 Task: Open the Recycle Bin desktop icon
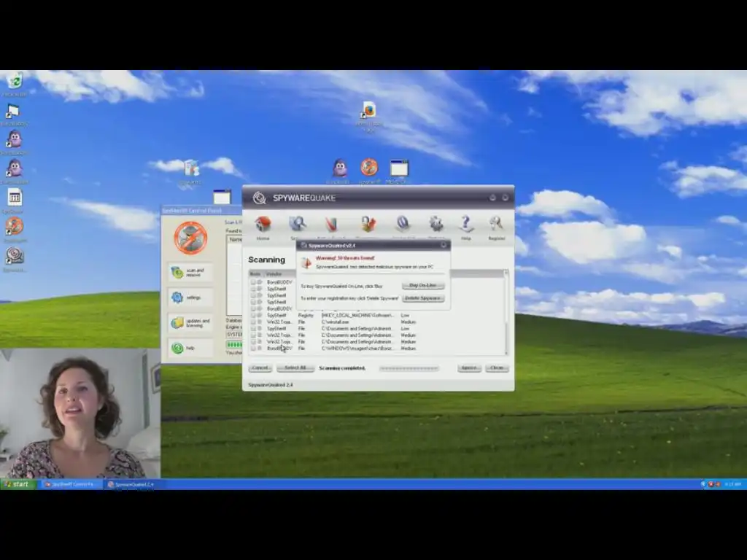pyautogui.click(x=15, y=80)
